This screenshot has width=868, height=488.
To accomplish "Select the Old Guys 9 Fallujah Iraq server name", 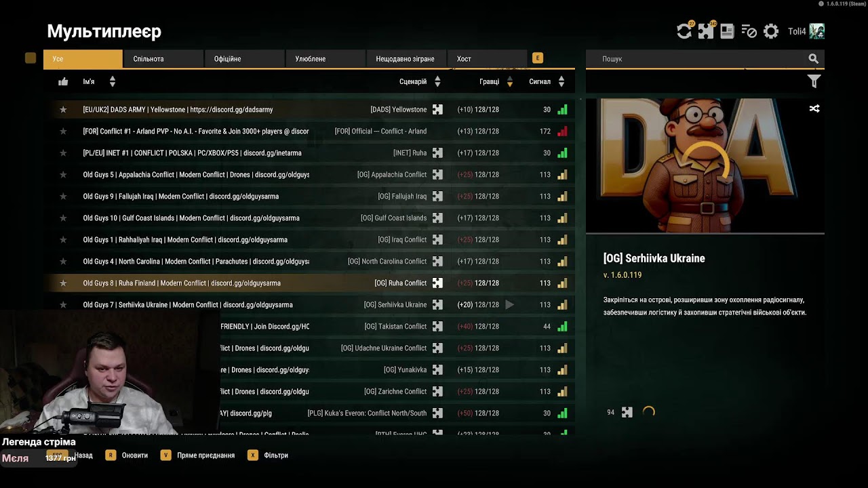I will (x=181, y=197).
